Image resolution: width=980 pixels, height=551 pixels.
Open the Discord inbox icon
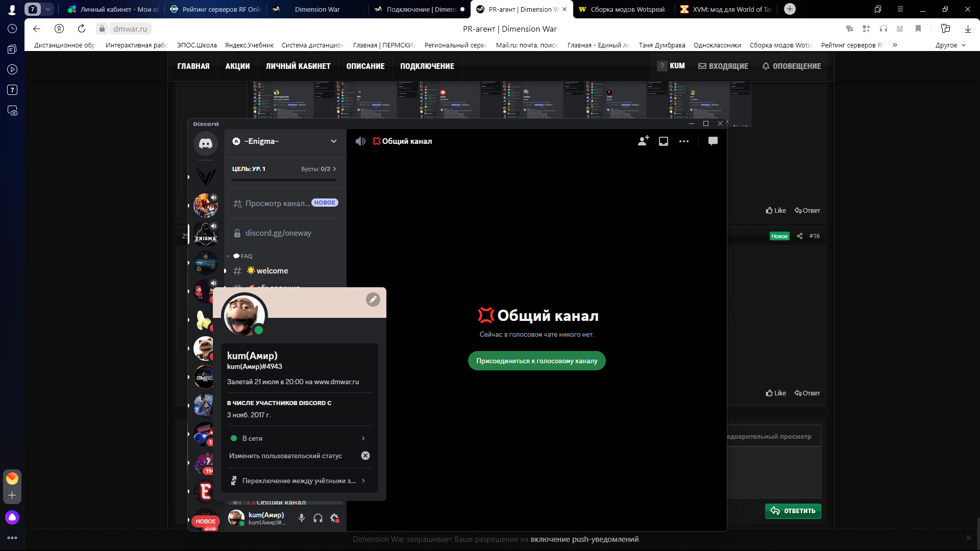[x=664, y=141]
